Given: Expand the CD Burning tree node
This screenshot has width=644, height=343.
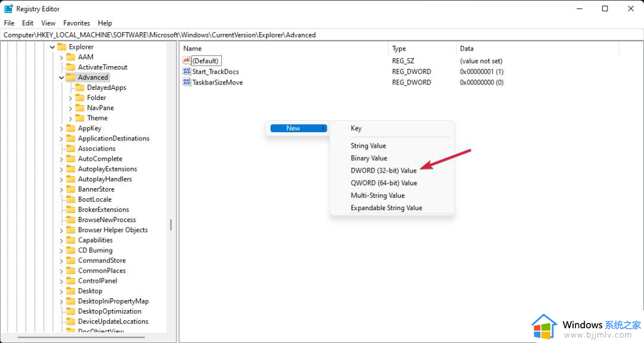Looking at the screenshot, I should pyautogui.click(x=61, y=251).
